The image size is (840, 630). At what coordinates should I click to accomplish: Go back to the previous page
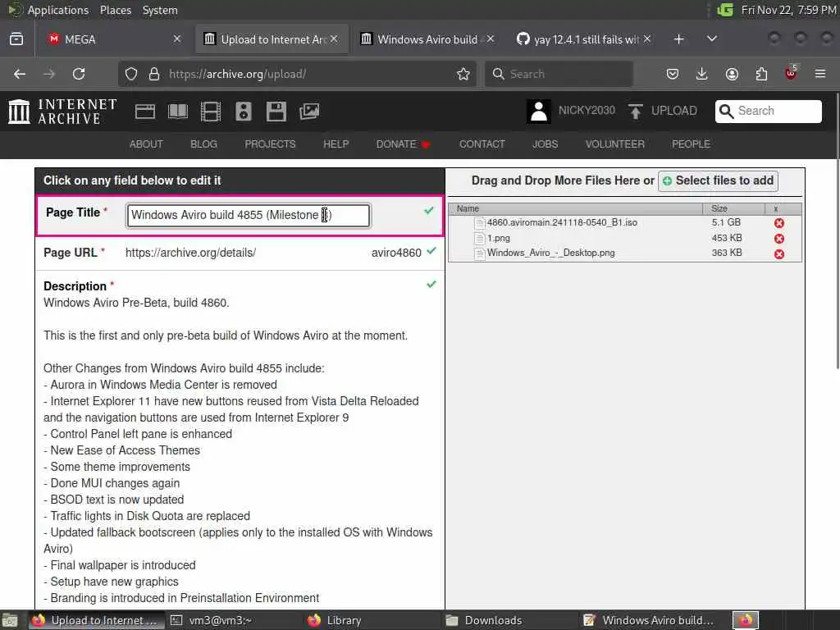click(20, 74)
